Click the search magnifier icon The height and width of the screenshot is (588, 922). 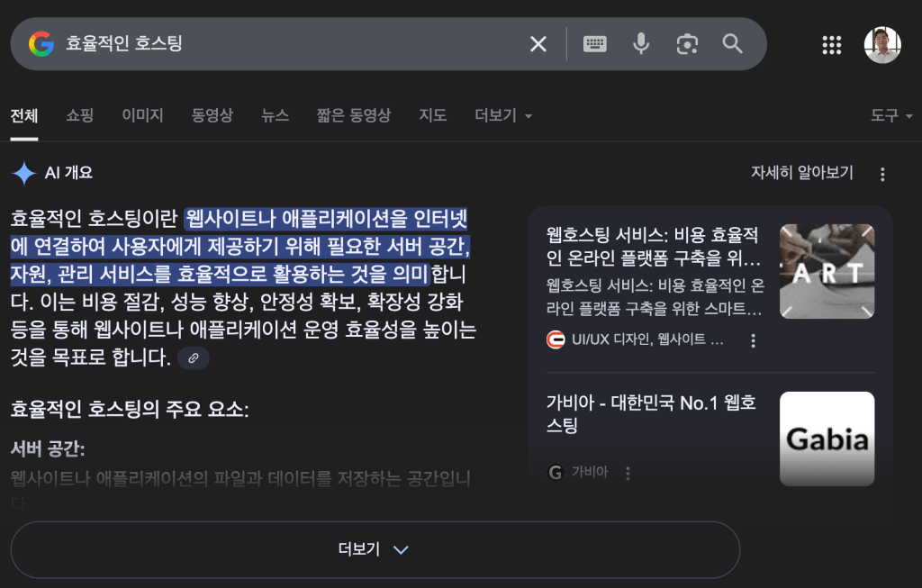point(731,42)
